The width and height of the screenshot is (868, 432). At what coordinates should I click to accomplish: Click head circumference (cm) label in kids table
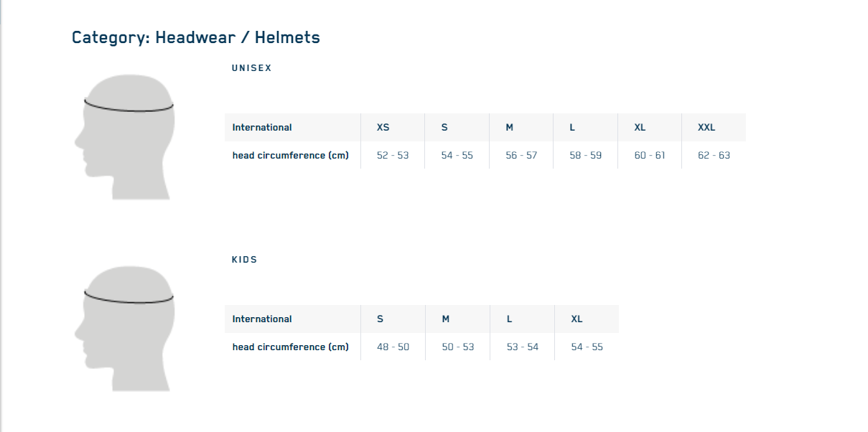(x=291, y=347)
